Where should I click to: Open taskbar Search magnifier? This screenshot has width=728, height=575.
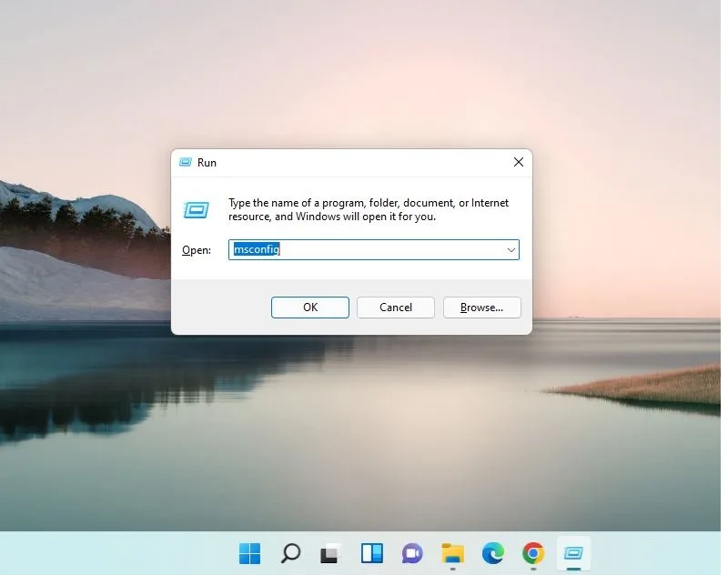coord(290,553)
